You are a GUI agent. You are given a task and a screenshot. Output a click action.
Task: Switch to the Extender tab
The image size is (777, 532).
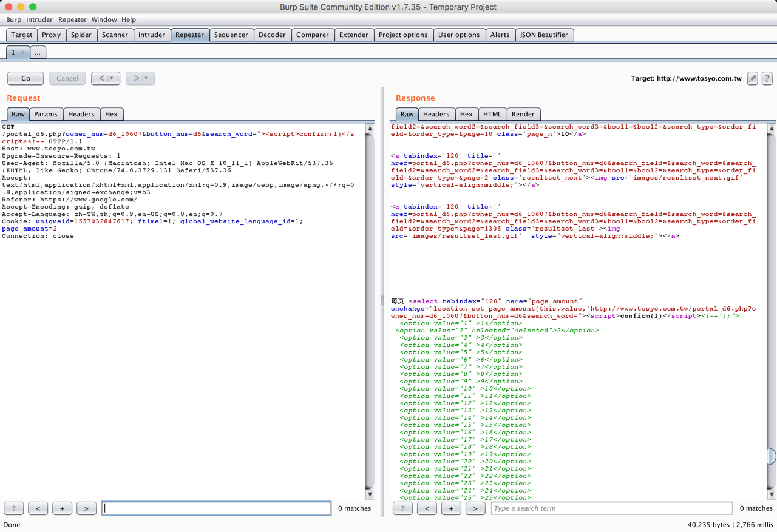coord(354,35)
